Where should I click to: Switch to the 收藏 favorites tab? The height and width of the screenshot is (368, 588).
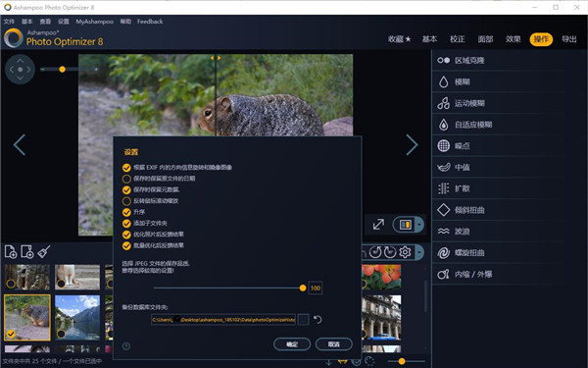(400, 39)
